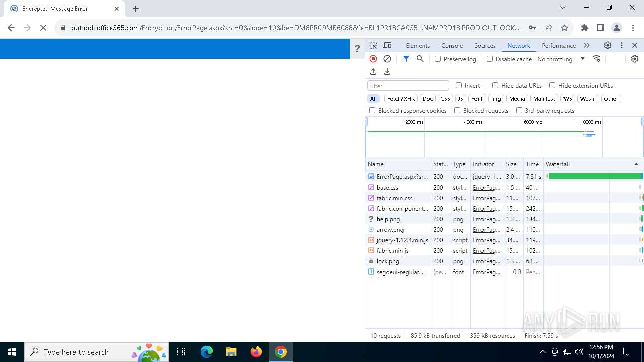Toggle the device toolbar icon

click(387, 45)
